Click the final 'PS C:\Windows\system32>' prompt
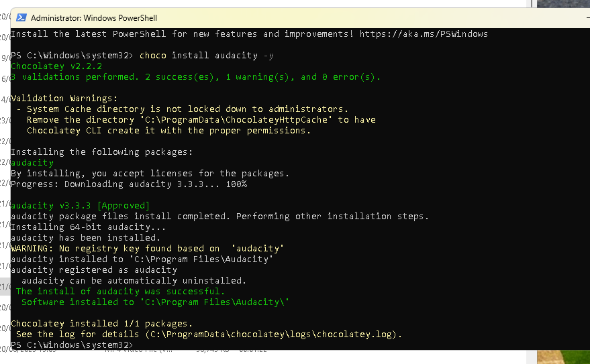590x364 pixels. (72, 345)
